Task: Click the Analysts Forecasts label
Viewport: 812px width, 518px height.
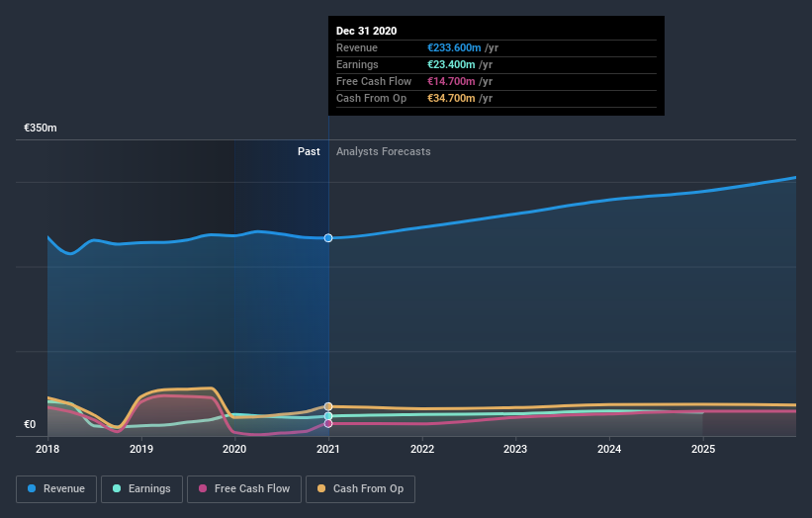Action: [x=383, y=151]
